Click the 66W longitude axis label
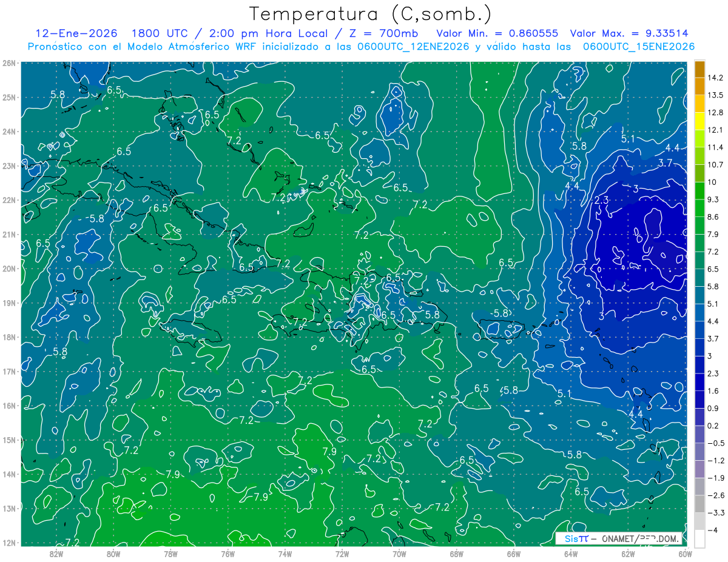Image resolution: width=728 pixels, height=562 pixels. tap(513, 554)
